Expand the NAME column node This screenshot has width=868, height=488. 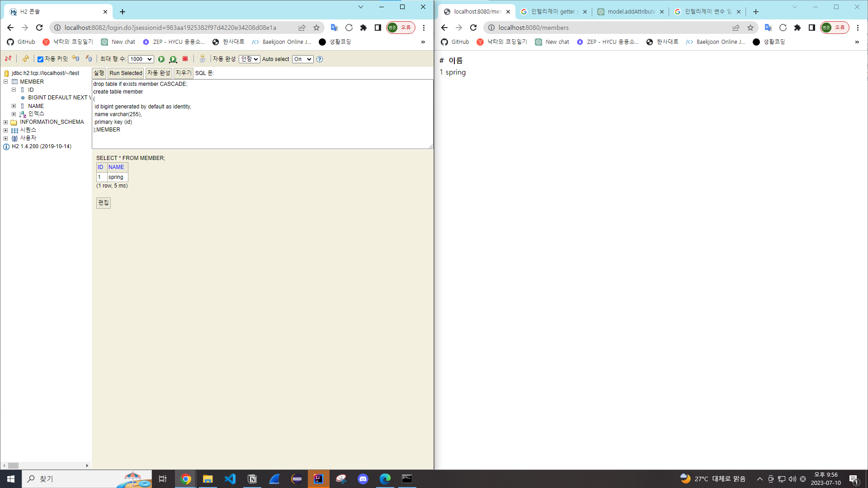(x=14, y=106)
